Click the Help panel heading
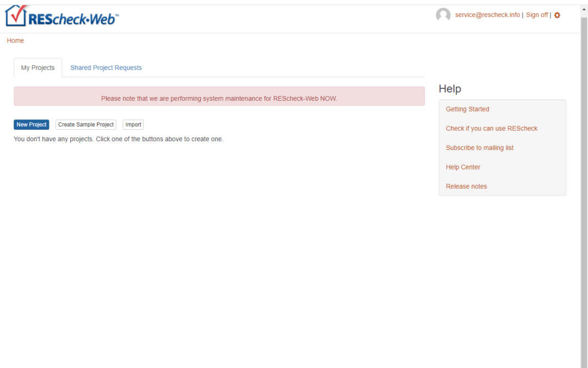 pos(450,89)
